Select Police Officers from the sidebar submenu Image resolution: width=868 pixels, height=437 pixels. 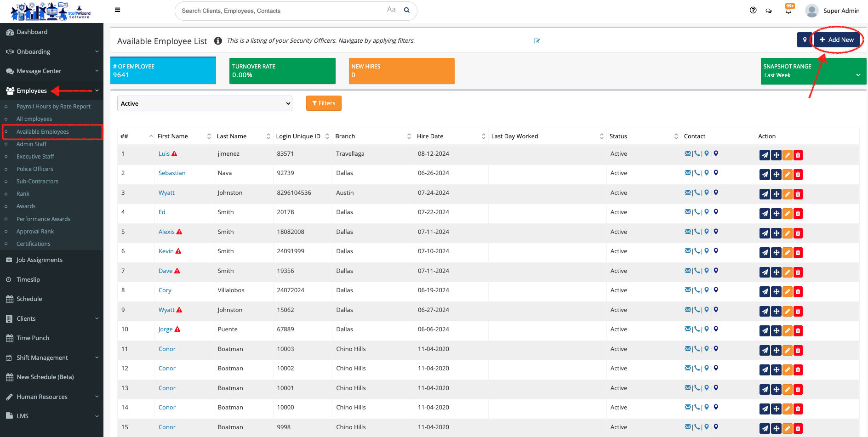point(35,169)
